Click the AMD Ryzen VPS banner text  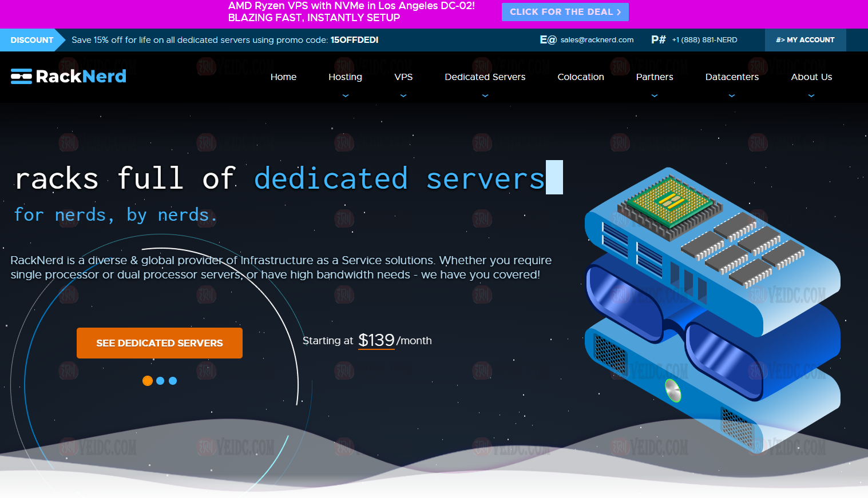[x=351, y=12]
